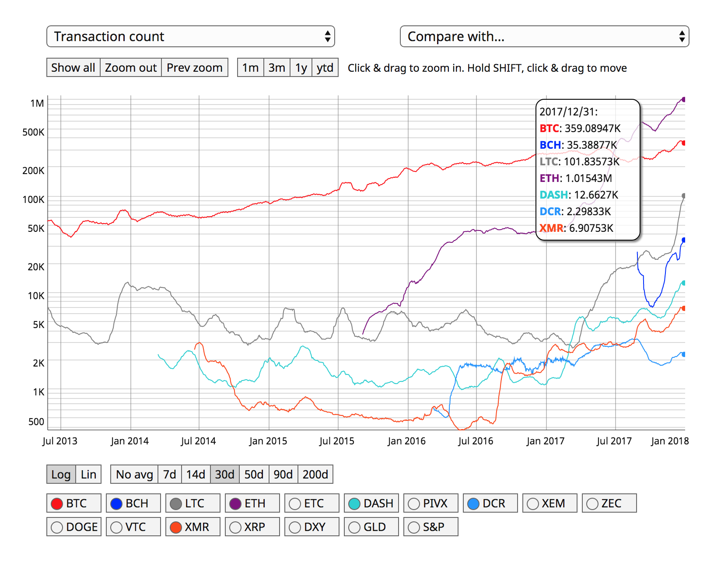This screenshot has height=573, width=728.
Task: Choose No avg smoothing
Action: 134,474
